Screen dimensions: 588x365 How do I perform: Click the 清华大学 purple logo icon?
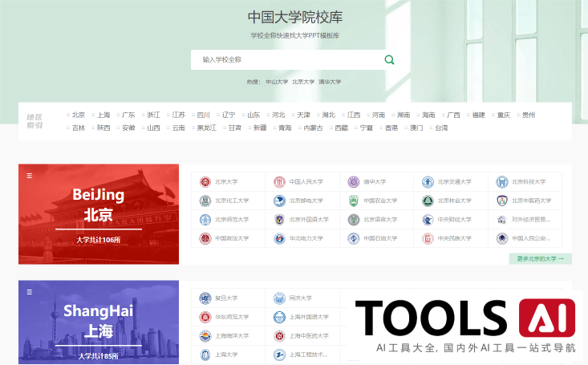(x=354, y=181)
